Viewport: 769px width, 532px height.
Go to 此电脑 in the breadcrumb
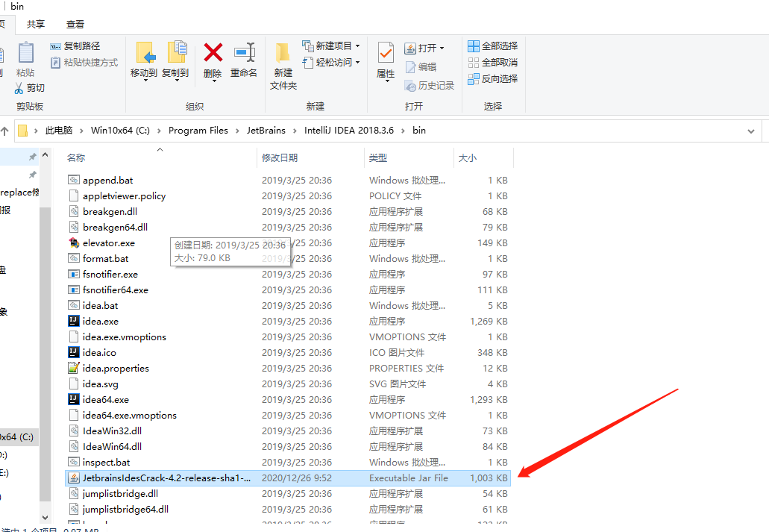(59, 131)
